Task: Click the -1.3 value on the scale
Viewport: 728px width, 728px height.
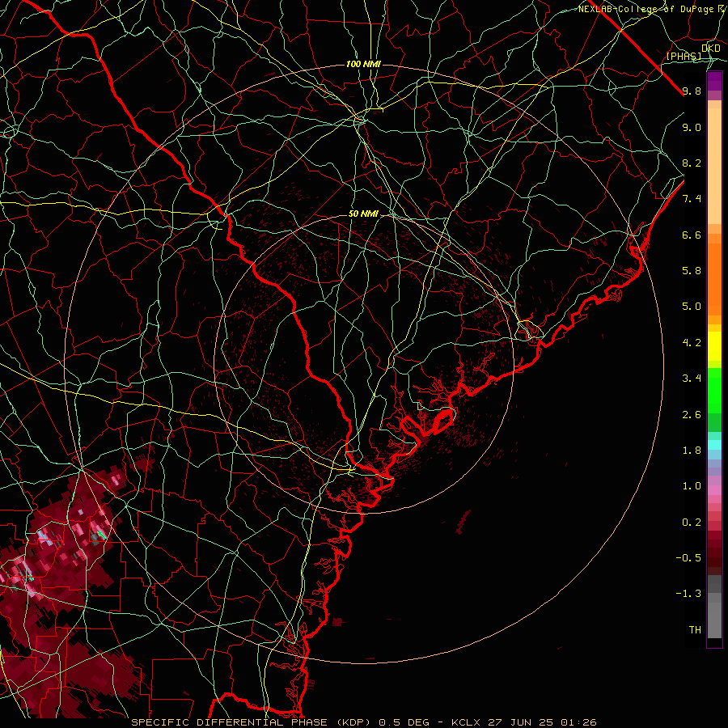Action: point(688,594)
